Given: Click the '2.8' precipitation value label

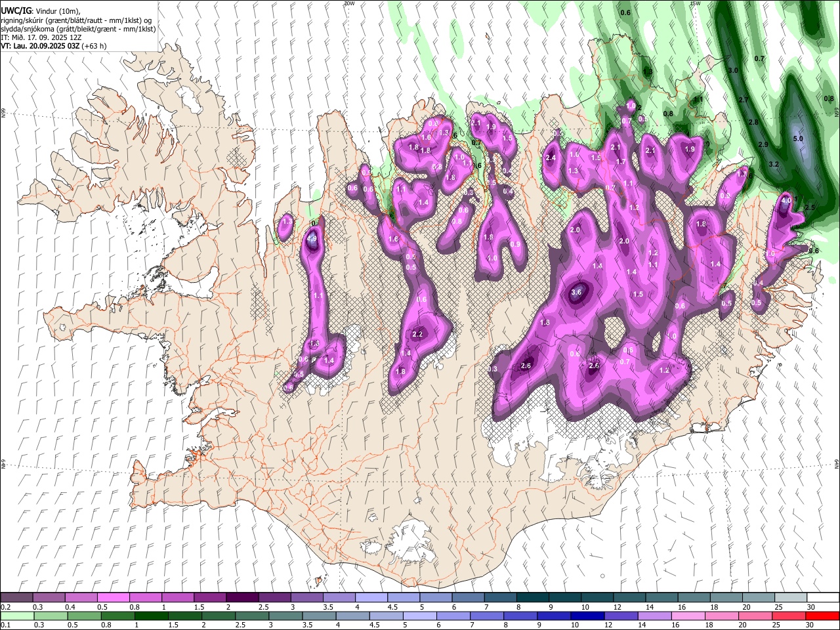Looking at the screenshot, I should pyautogui.click(x=753, y=122).
